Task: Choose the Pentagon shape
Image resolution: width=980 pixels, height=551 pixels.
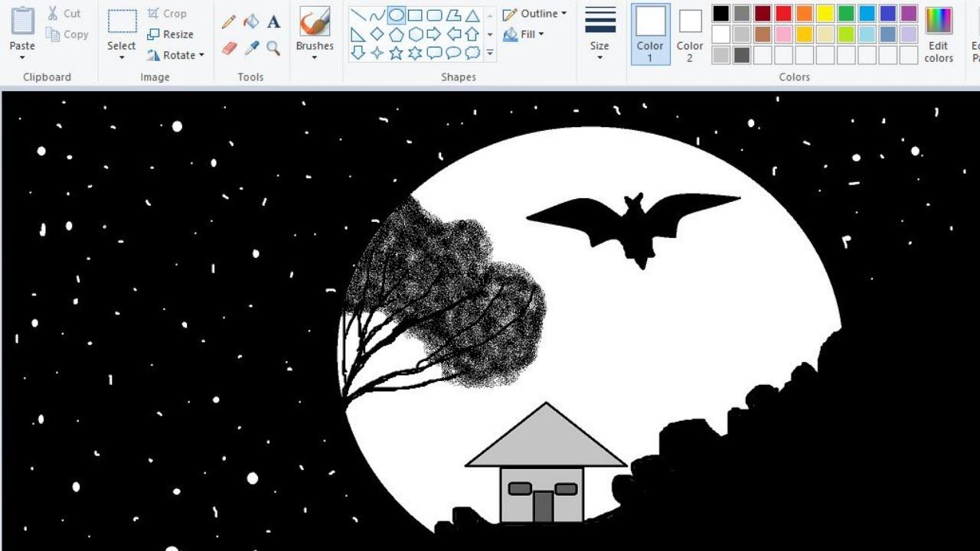Action: [x=396, y=34]
